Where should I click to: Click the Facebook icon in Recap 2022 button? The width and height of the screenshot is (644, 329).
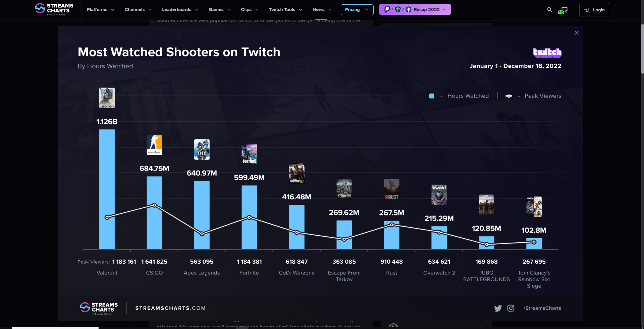[x=409, y=9]
